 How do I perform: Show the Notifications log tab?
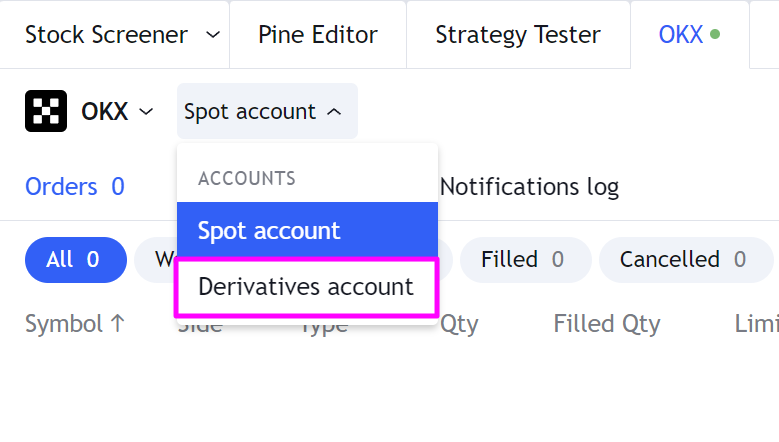[529, 186]
